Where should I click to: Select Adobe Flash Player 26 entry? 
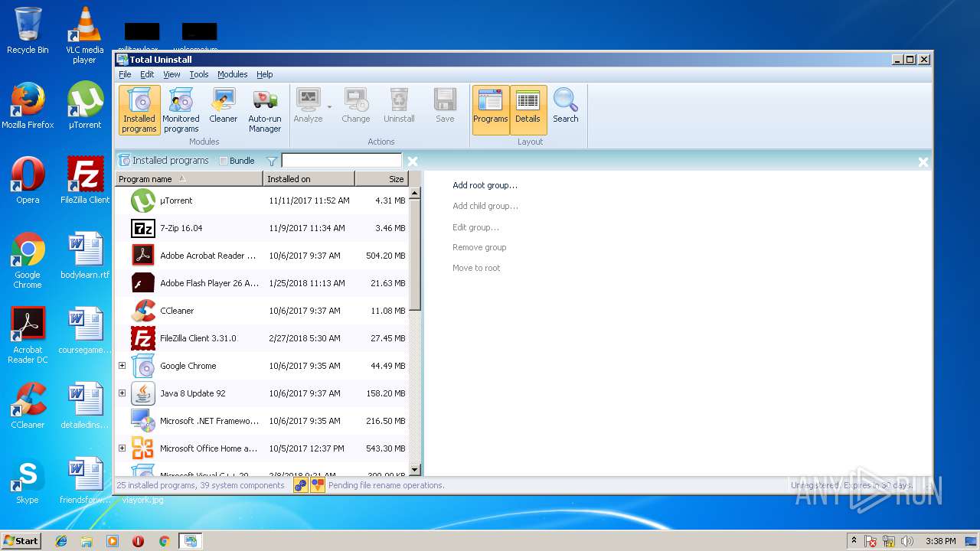(x=262, y=283)
